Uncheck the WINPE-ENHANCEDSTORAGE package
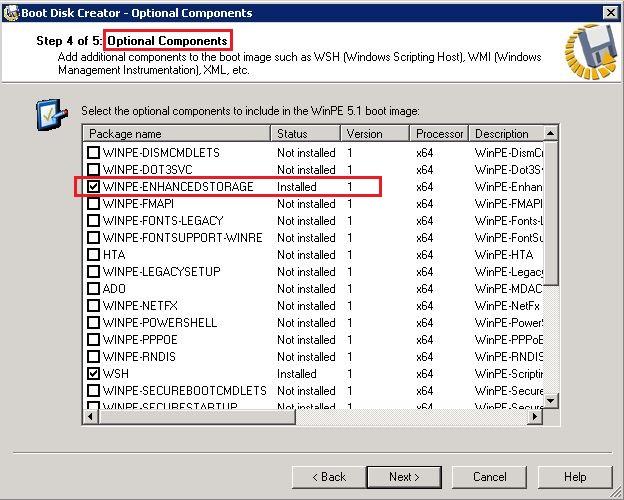Image resolution: width=624 pixels, height=500 pixels. tap(93, 187)
